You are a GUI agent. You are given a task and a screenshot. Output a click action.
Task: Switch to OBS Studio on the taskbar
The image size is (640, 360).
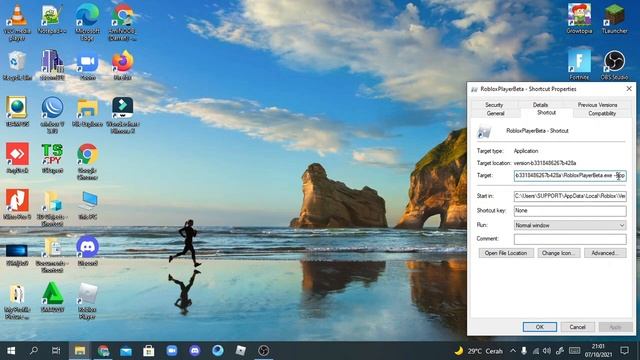(x=264, y=351)
